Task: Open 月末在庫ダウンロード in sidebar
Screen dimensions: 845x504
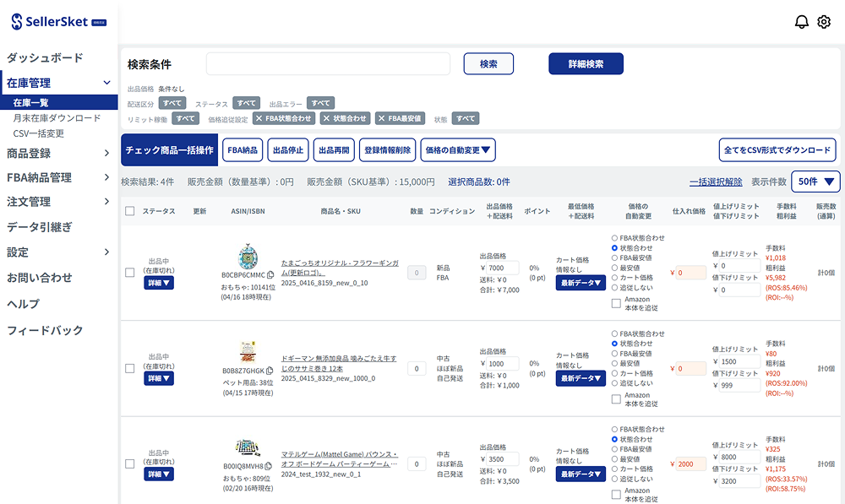Action: tap(57, 118)
